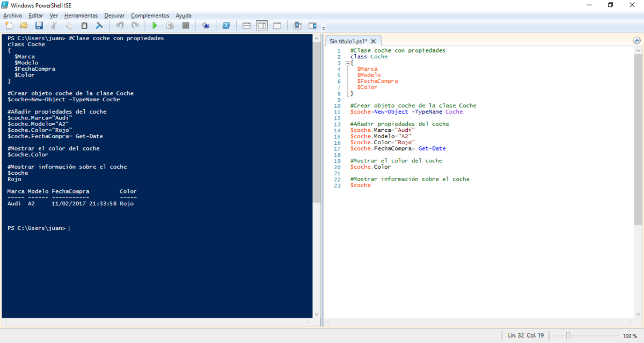Click the script editor vertical scrollbar
The image size is (644, 343).
pos(638,182)
